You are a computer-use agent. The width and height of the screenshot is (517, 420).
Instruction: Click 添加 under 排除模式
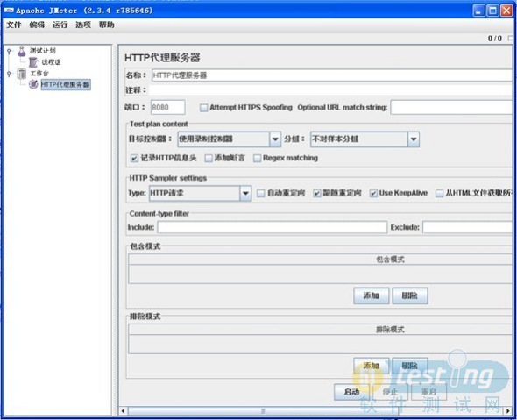click(x=372, y=366)
